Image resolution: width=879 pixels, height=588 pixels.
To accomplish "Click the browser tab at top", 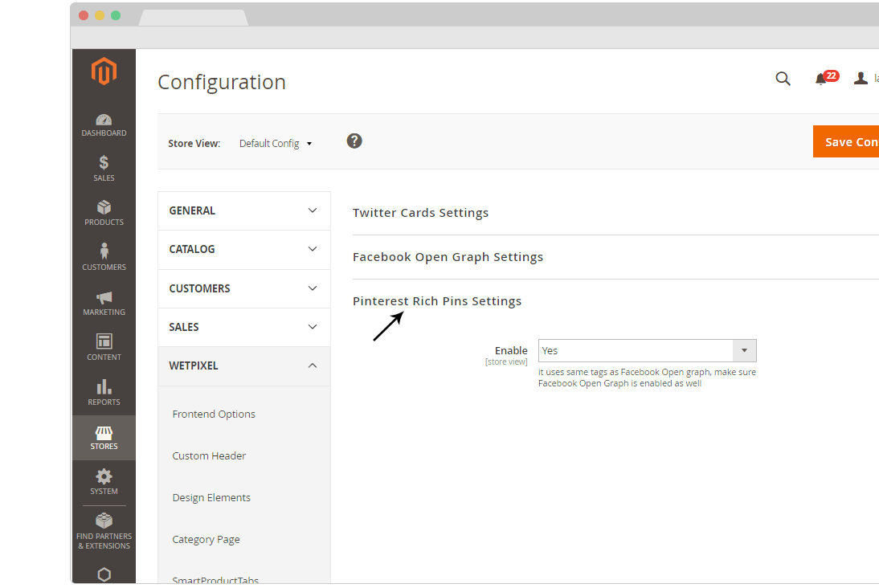I will (194, 18).
